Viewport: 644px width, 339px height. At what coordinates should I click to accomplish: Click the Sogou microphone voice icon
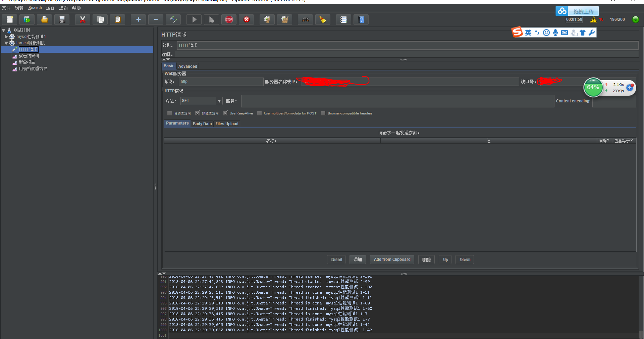point(555,32)
